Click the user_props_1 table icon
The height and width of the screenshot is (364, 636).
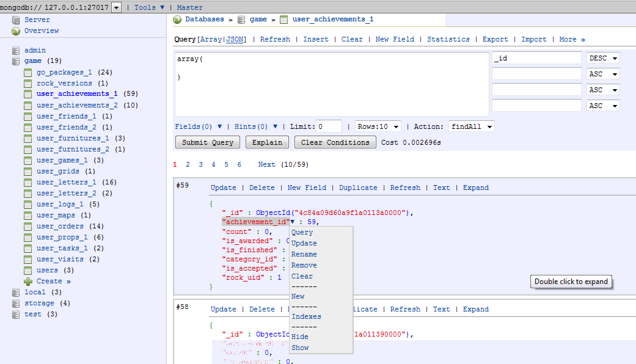click(27, 237)
